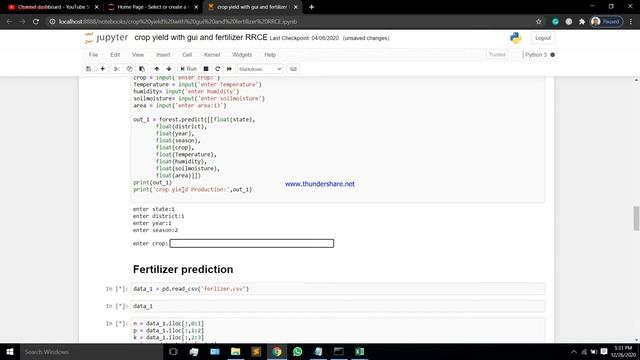
Task: Run the current cell
Action: pyautogui.click(x=189, y=69)
